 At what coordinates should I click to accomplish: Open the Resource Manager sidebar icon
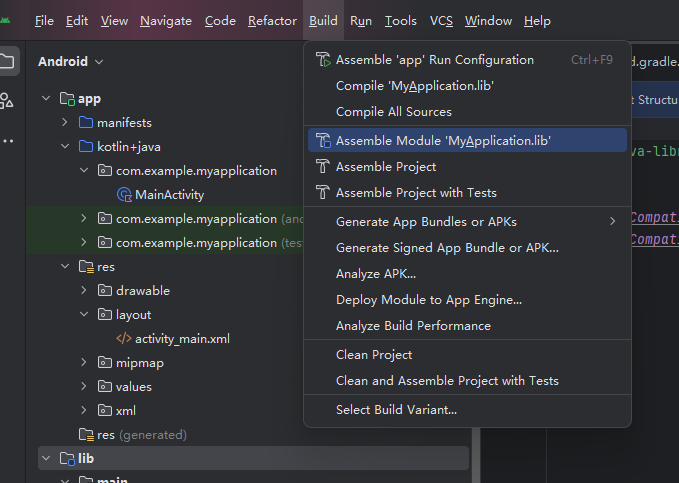point(7,100)
